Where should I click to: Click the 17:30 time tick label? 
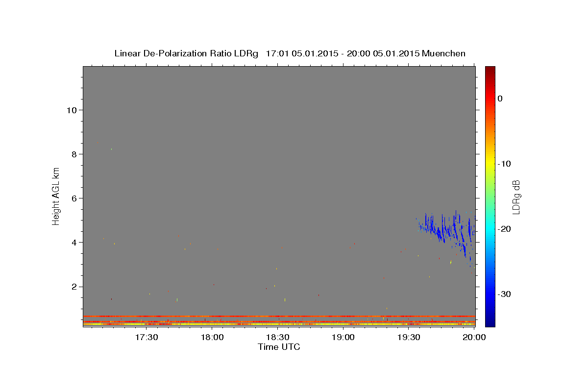tap(147, 337)
